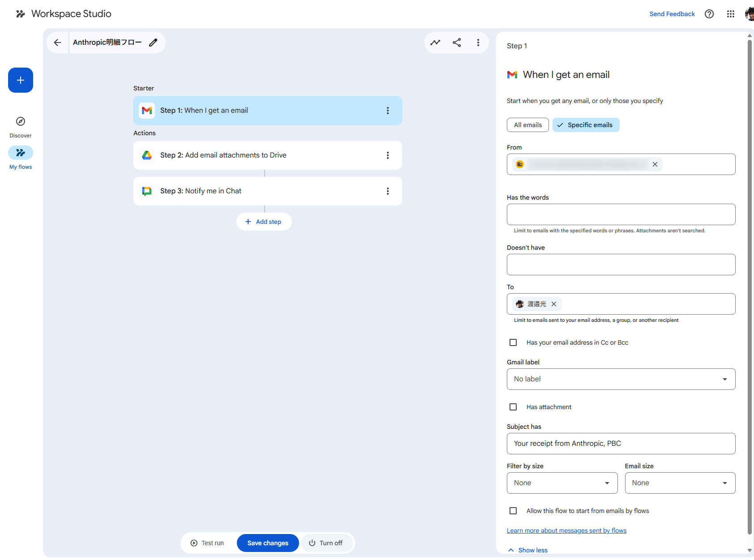The image size is (754, 560).
Task: Click the Google Chat icon on Step 3
Action: click(x=147, y=191)
